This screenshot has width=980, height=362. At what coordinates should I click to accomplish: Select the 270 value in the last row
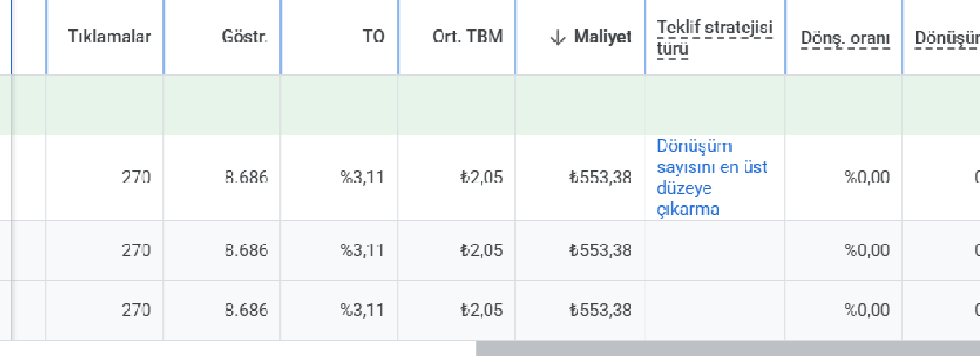(x=136, y=311)
